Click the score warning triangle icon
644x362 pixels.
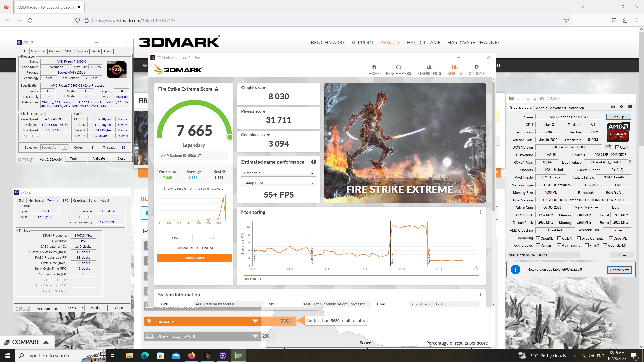tap(216, 89)
